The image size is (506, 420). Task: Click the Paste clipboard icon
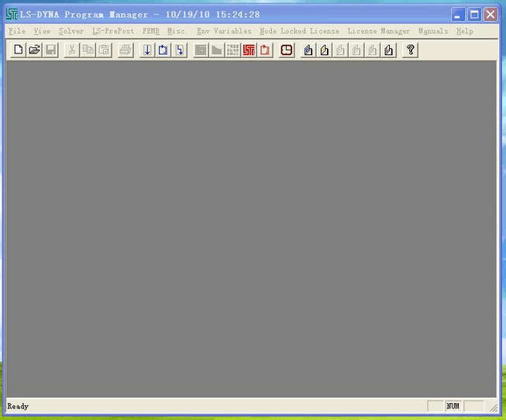104,50
